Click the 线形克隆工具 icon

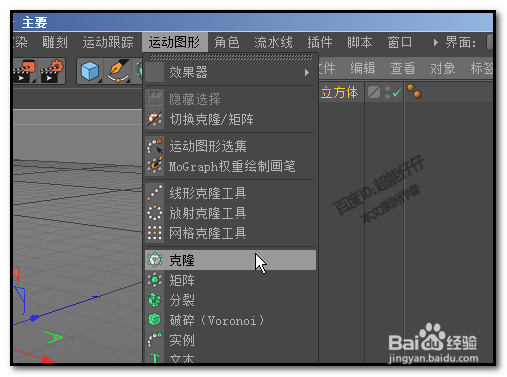click(x=155, y=193)
